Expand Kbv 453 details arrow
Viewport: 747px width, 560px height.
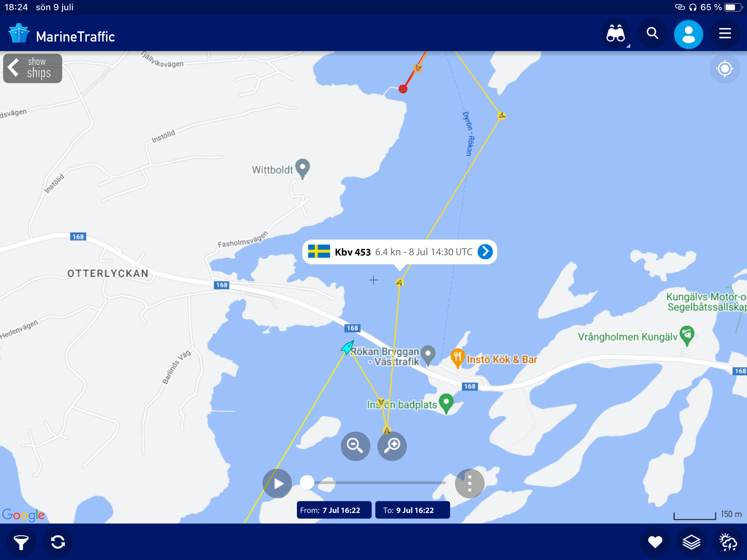click(485, 252)
